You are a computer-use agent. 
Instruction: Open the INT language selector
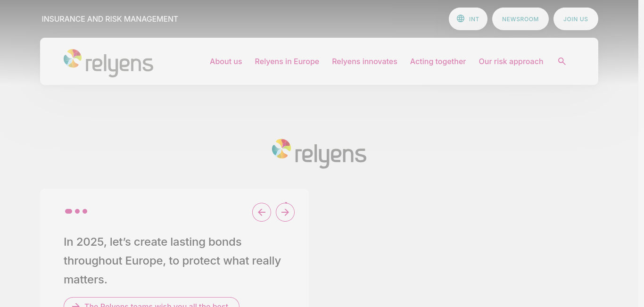click(468, 19)
